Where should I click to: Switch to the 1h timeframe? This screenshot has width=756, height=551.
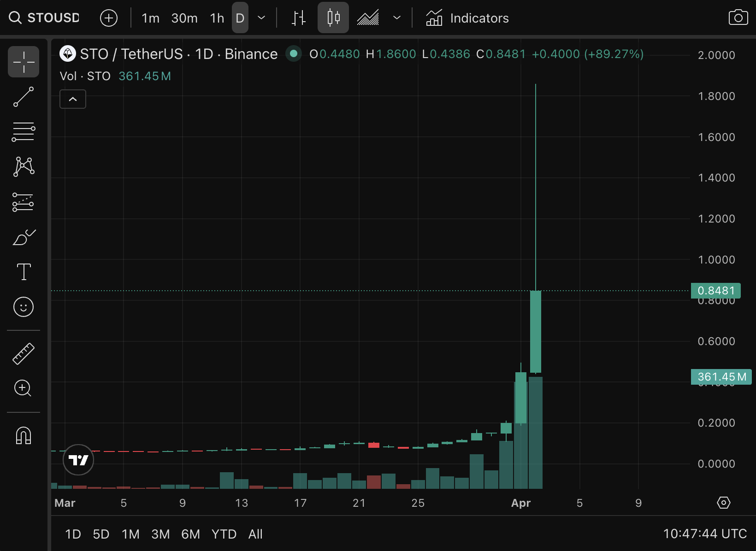coord(217,18)
